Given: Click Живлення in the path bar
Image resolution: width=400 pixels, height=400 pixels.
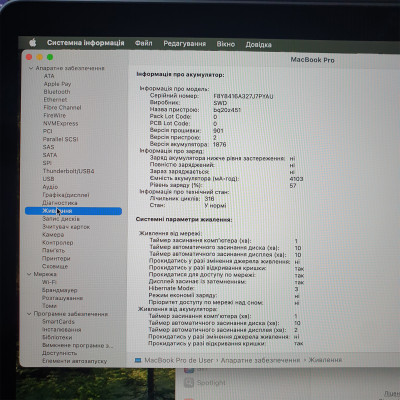Looking at the screenshot, I should (x=325, y=360).
